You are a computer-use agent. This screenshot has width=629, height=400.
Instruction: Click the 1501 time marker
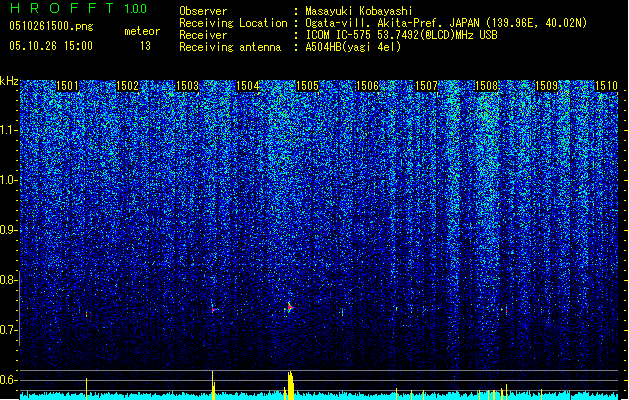click(x=67, y=86)
